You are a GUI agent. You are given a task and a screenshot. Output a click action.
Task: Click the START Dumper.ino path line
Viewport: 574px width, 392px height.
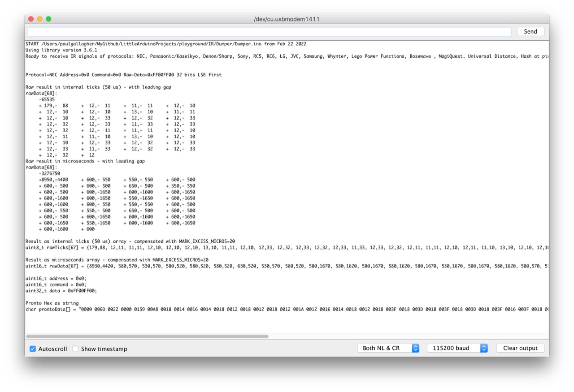(166, 44)
